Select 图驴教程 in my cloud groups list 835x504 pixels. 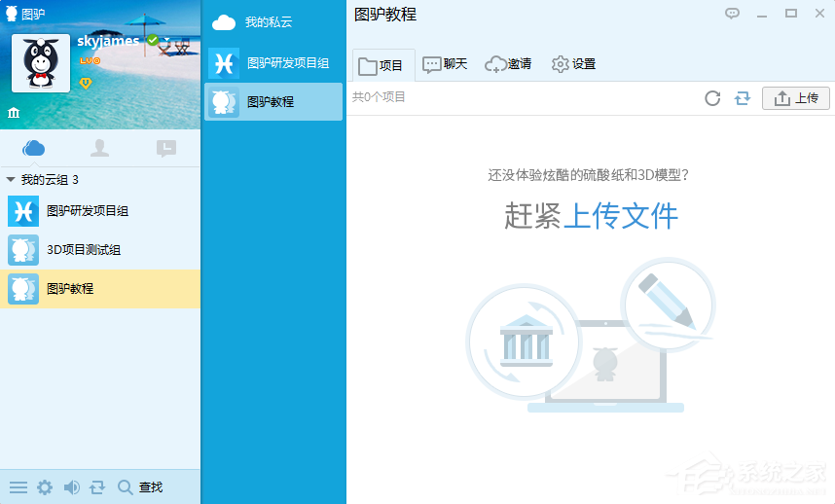coord(100,289)
